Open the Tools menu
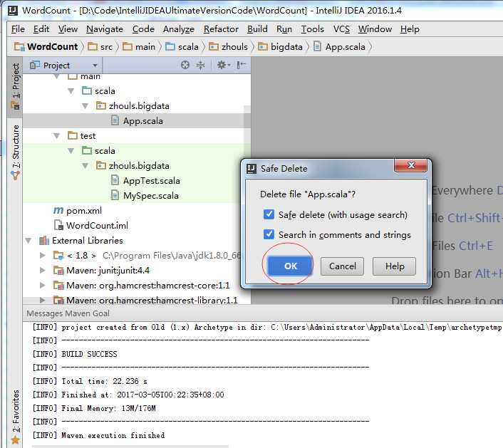This screenshot has width=503, height=448. coord(313,29)
